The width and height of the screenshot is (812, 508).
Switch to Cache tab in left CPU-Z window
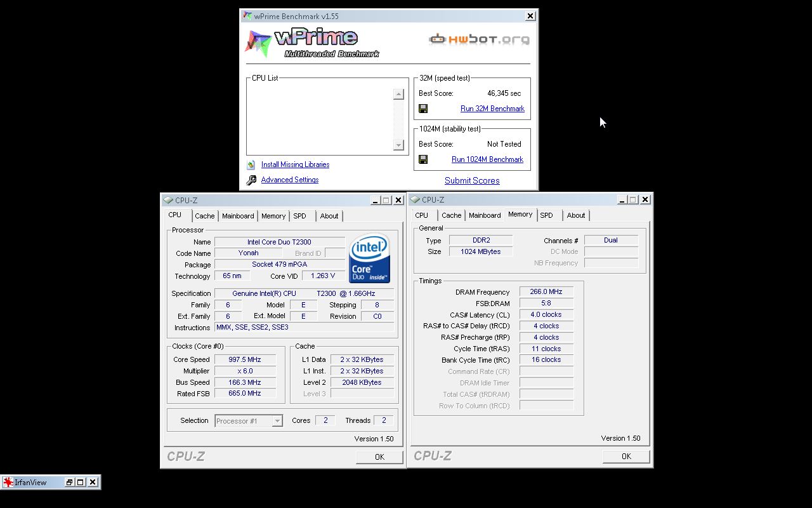tap(204, 216)
